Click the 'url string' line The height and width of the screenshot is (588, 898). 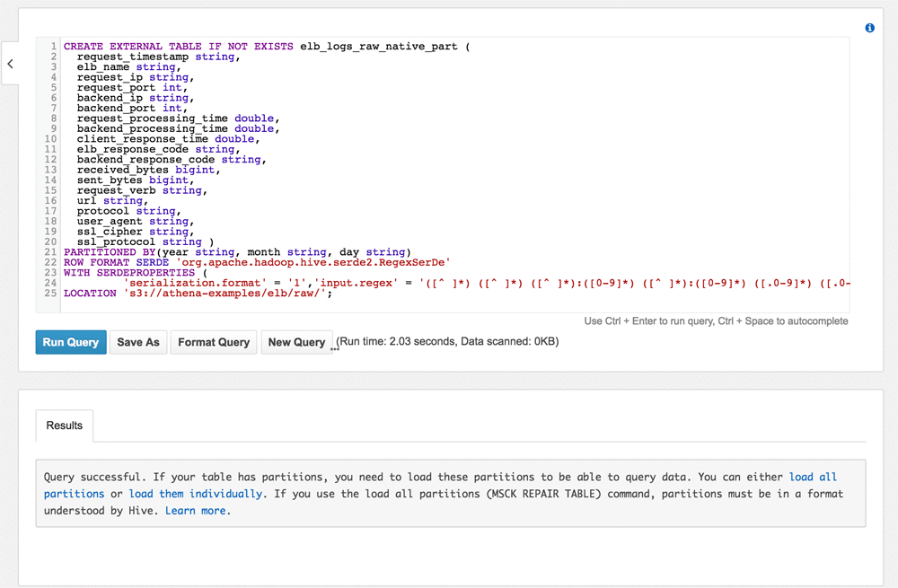[x=113, y=201]
